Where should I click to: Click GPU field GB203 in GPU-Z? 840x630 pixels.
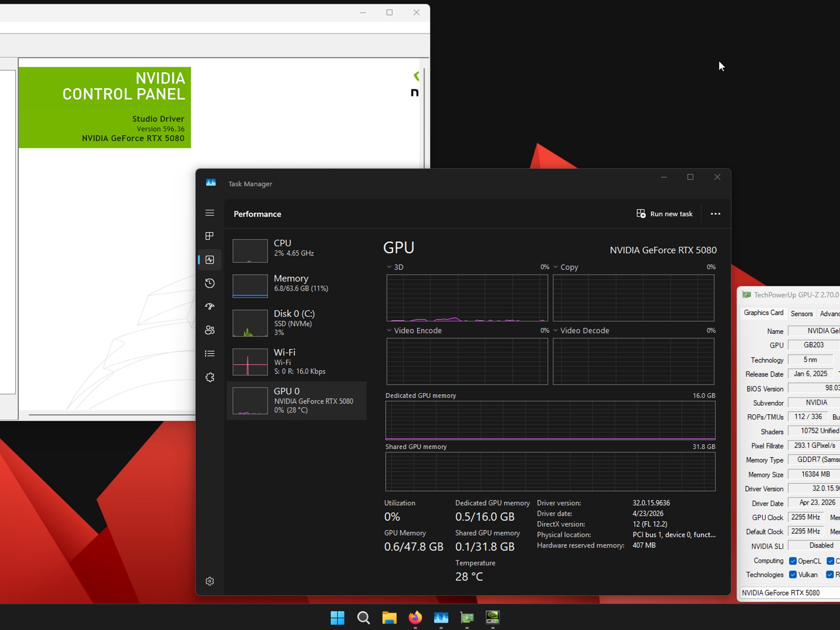814,345
